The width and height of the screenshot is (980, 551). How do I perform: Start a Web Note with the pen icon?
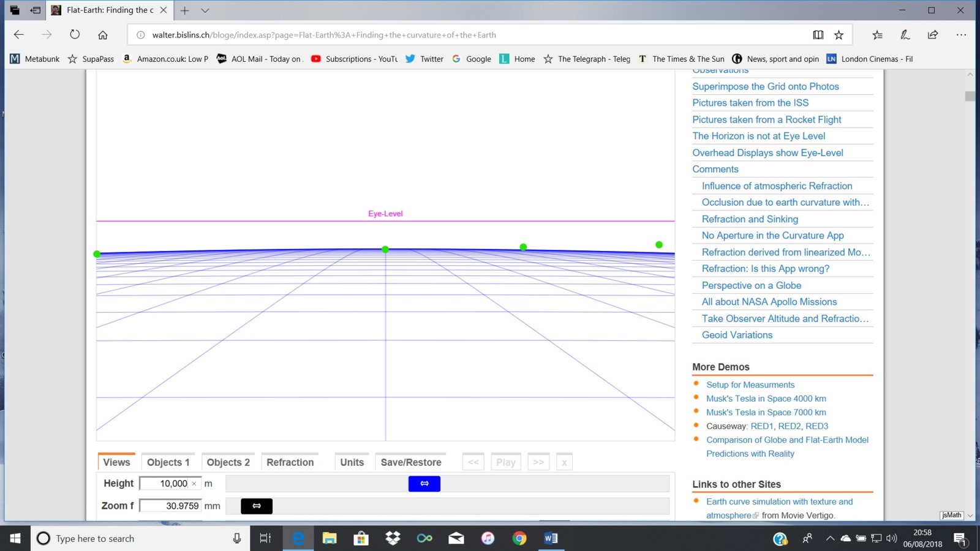905,35
